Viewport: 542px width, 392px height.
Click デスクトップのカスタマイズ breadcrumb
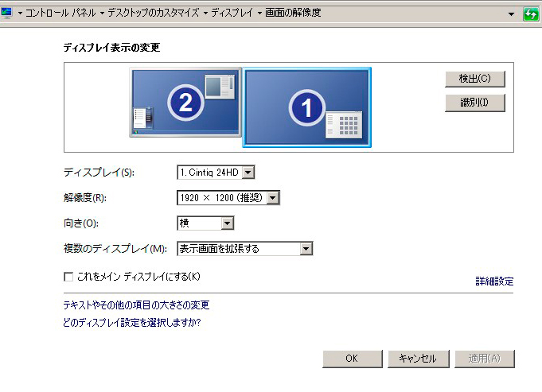[x=153, y=14]
